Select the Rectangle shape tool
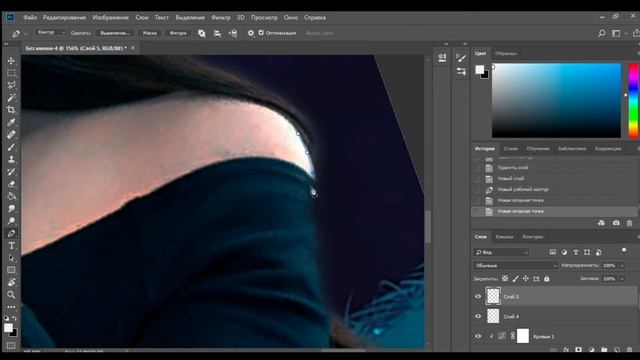 11,270
